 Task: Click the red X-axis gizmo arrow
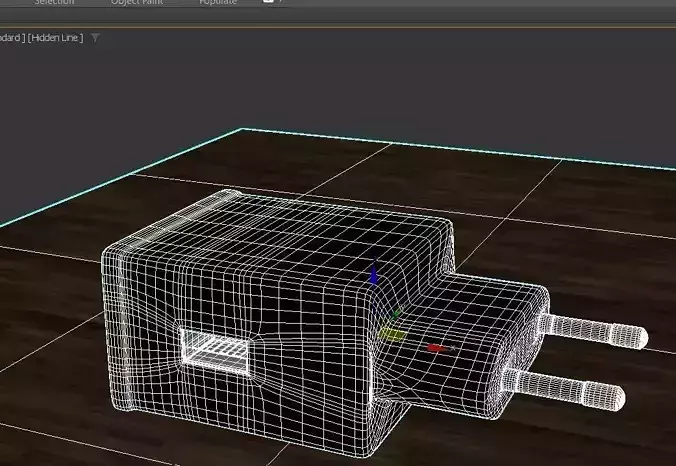click(435, 348)
